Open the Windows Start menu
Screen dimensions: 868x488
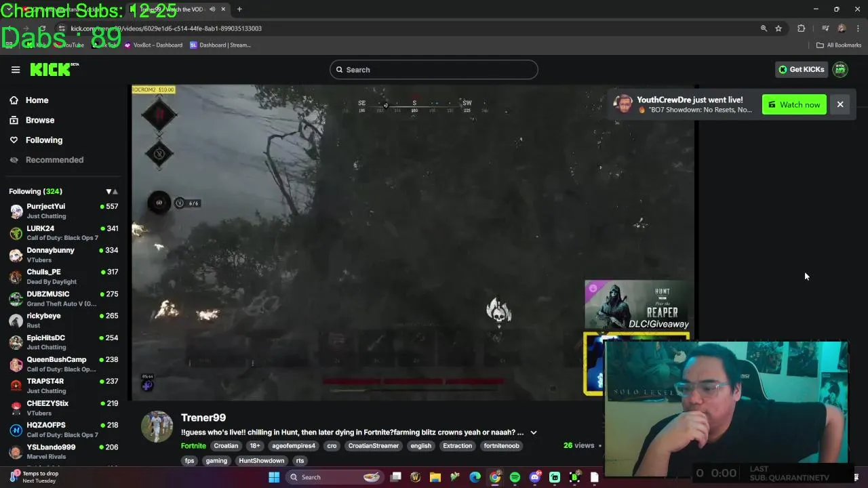coord(274,477)
